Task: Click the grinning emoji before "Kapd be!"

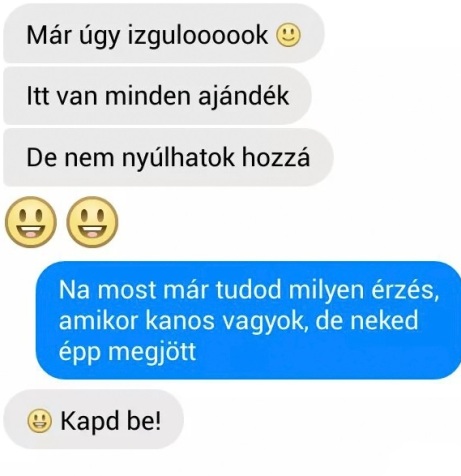Action: (x=39, y=421)
